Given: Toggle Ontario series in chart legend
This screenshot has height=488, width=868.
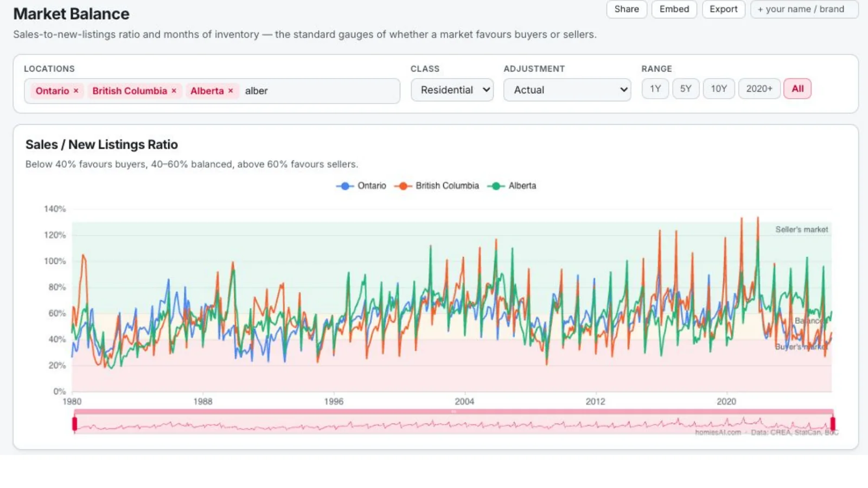Looking at the screenshot, I should 361,185.
